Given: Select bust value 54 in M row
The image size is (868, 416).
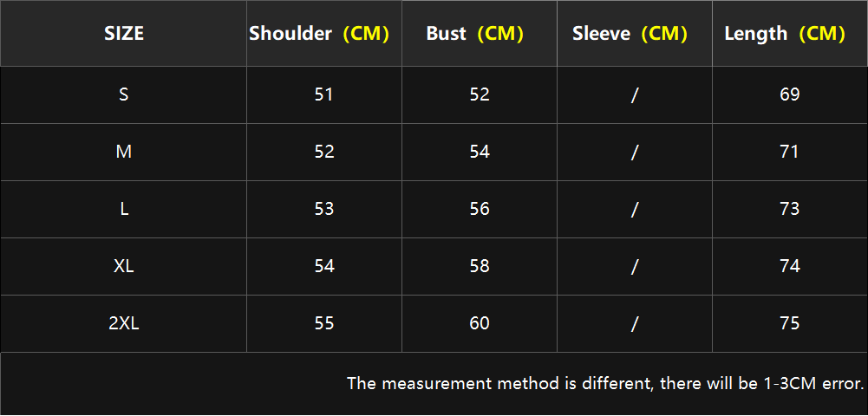Looking at the screenshot, I should click(x=480, y=152).
